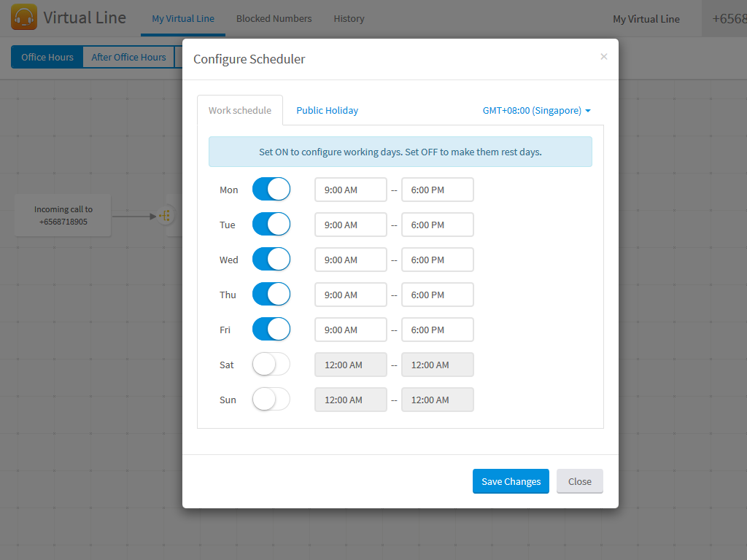Disable the Monday working day toggle
This screenshot has width=747, height=560.
click(271, 188)
